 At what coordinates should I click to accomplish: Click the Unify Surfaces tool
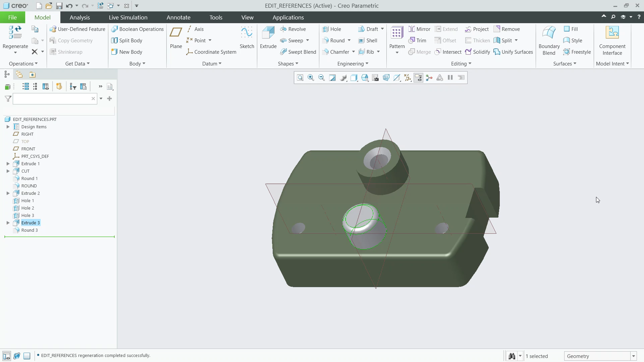tap(513, 52)
